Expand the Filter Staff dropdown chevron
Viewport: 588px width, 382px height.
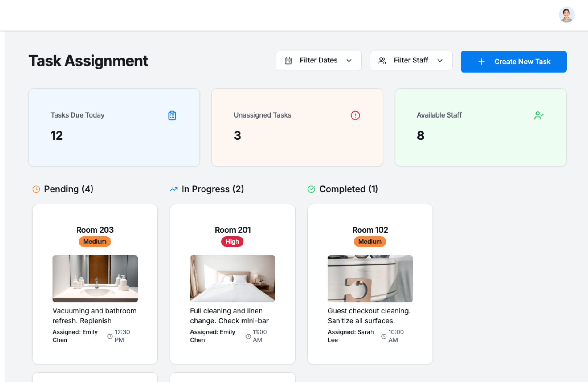coord(440,61)
